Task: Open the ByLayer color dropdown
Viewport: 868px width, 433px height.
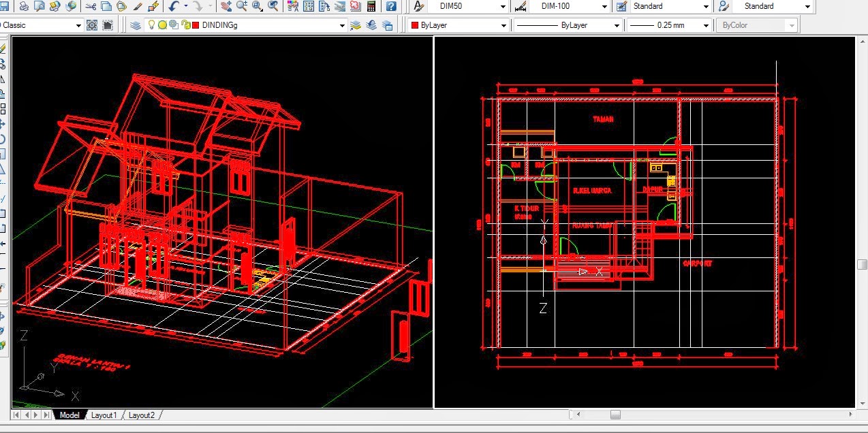Action: point(503,25)
